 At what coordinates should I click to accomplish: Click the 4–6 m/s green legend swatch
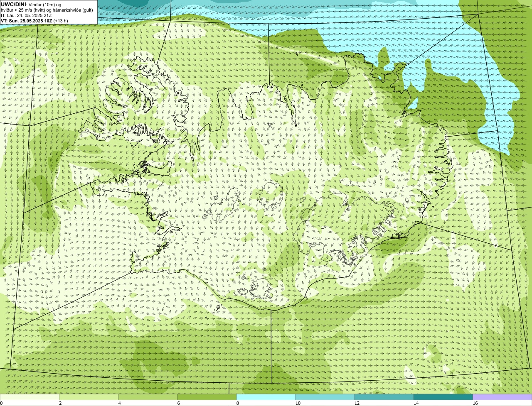click(x=148, y=397)
